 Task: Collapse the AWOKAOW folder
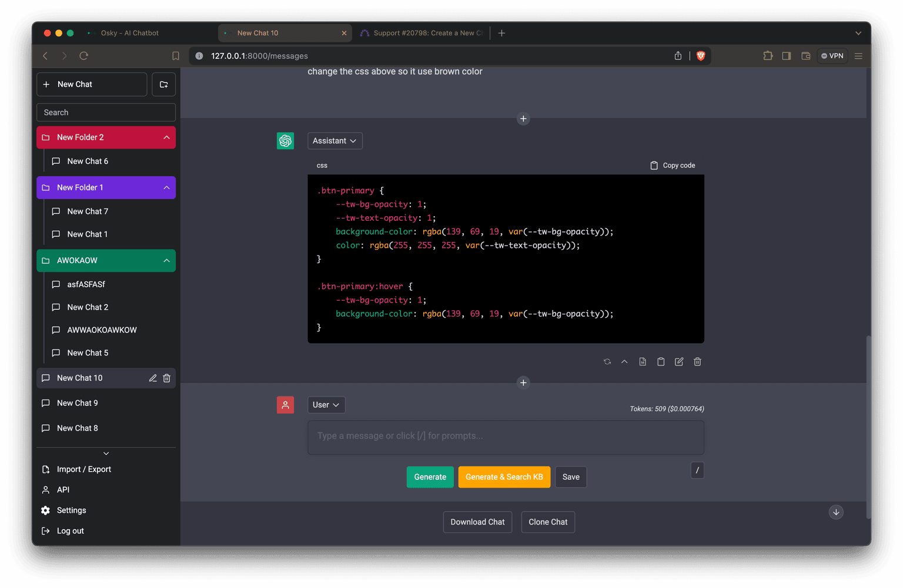(x=166, y=260)
